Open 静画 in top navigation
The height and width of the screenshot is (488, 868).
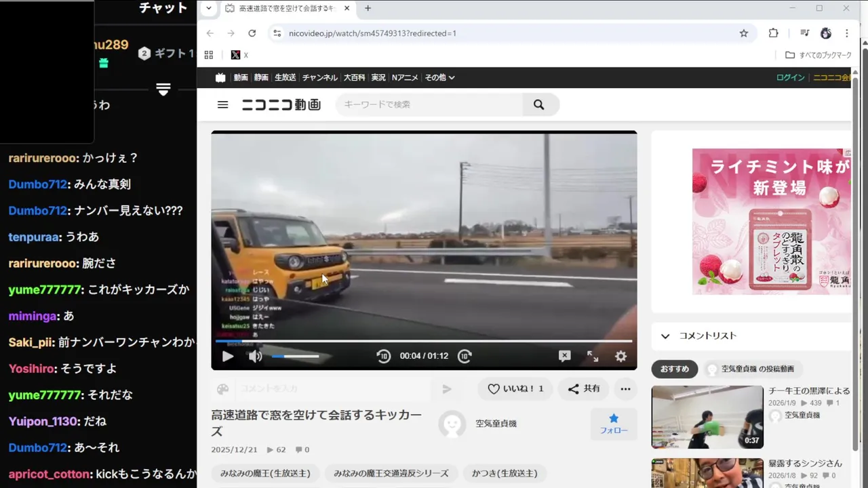261,77
